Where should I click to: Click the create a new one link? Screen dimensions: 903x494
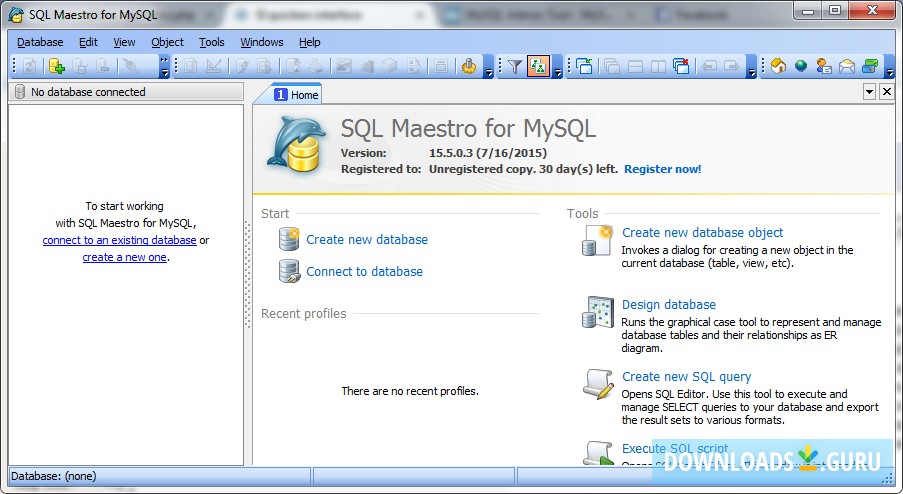124,257
